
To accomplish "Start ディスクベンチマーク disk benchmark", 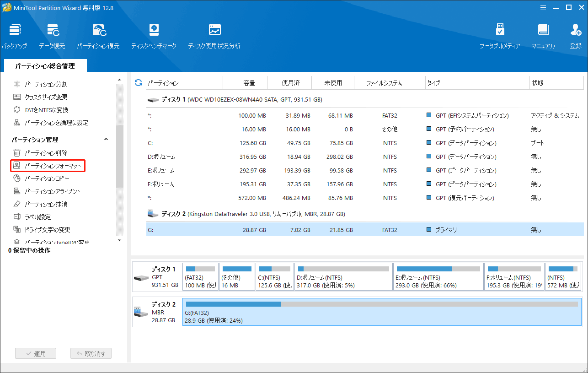I will point(154,37).
